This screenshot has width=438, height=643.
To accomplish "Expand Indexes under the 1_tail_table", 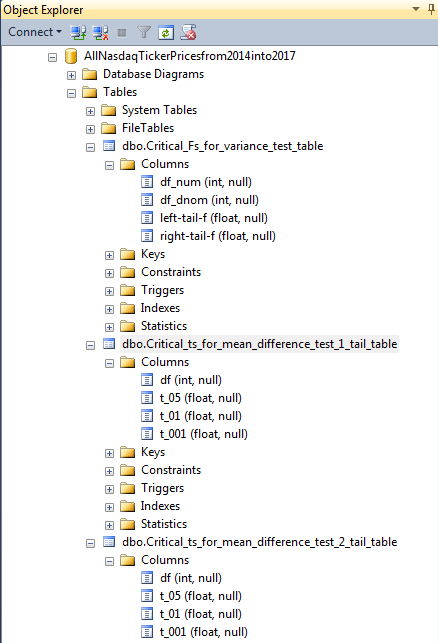I will [x=109, y=507].
